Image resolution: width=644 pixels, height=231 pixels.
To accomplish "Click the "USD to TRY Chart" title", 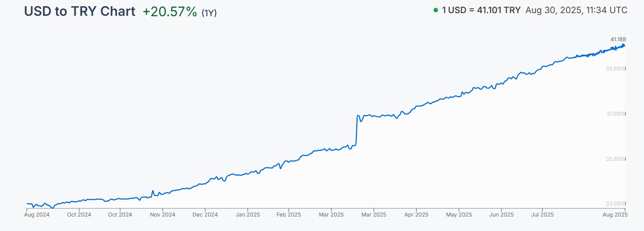I will click(x=80, y=11).
